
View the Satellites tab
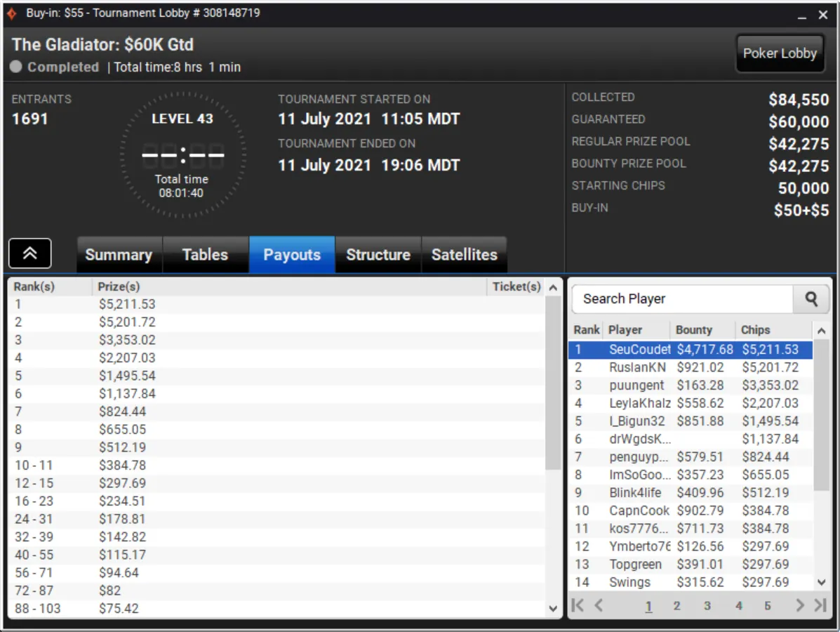(x=464, y=255)
